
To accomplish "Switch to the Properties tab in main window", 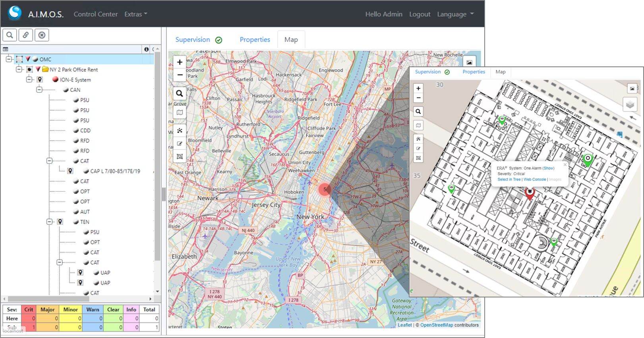I will (255, 40).
